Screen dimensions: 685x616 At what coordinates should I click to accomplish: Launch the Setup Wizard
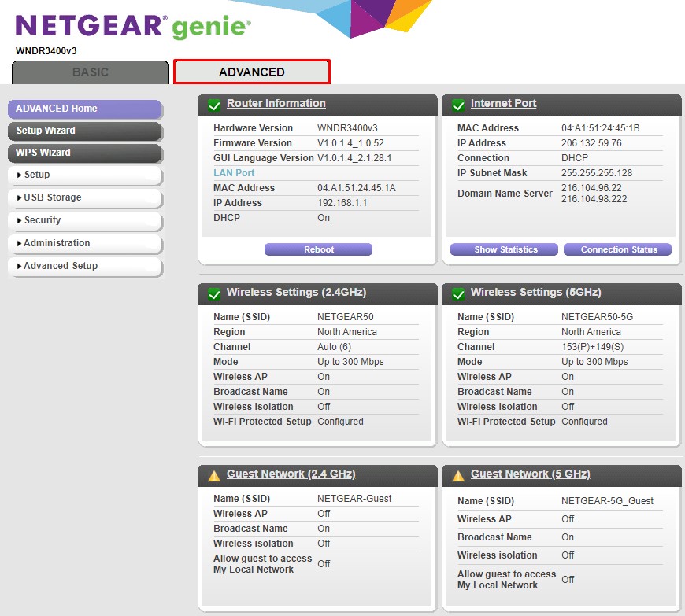[85, 131]
